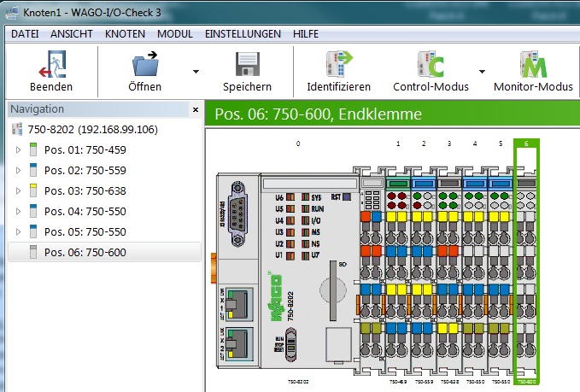Select Pos. 02: 750-559 in navigation
This screenshot has height=392, width=580.
coord(85,171)
